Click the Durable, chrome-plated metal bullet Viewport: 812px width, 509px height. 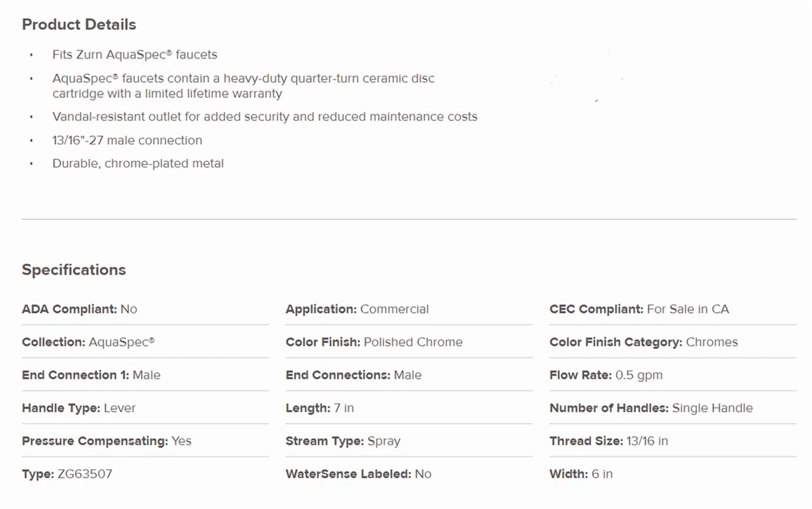138,163
